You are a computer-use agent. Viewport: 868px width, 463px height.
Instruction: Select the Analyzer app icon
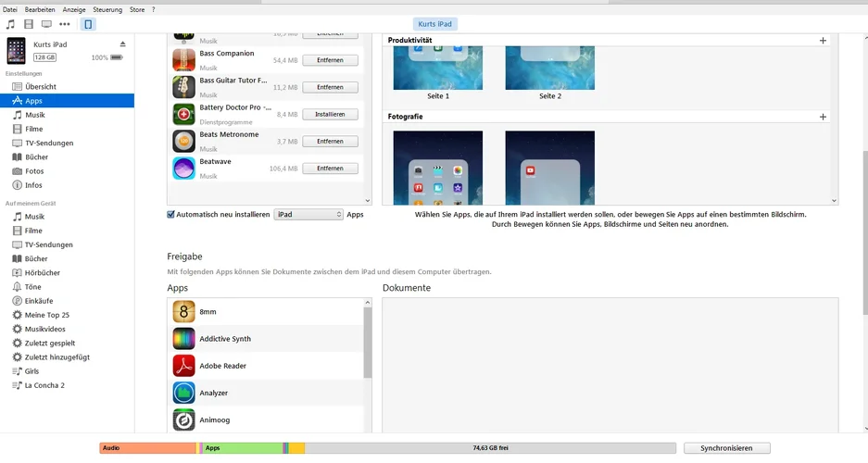183,394
